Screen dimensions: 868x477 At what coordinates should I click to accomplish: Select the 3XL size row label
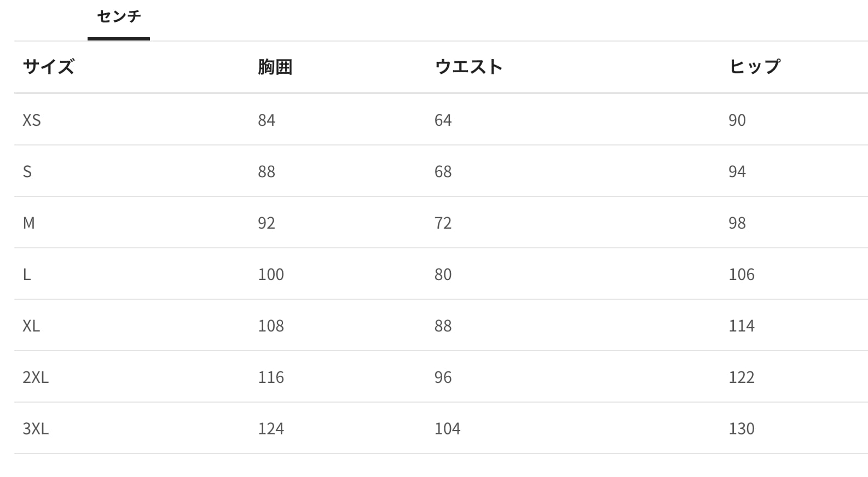(36, 429)
